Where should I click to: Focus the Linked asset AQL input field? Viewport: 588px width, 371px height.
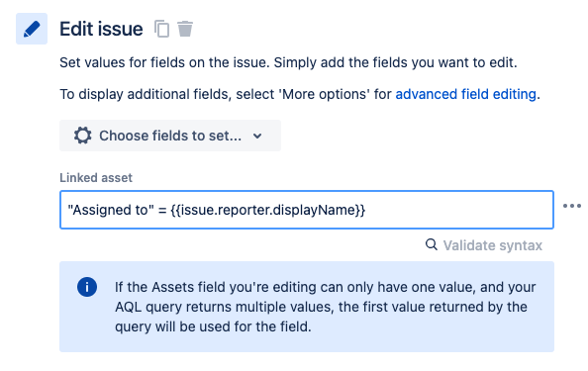pos(307,210)
